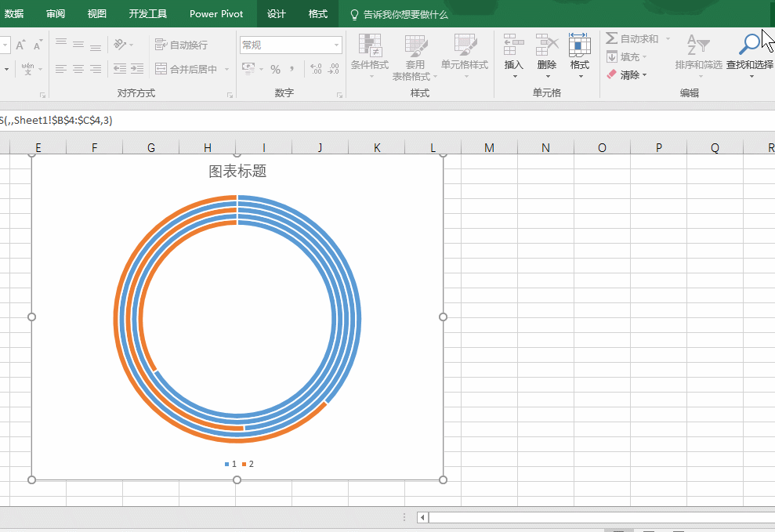Open the chart 设计 tab
Screen dimensions: 775x532
pyautogui.click(x=277, y=14)
